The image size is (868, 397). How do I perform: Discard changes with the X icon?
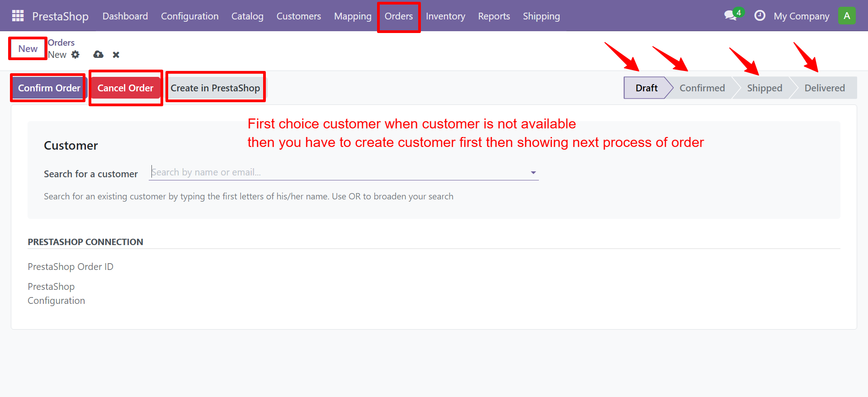pos(116,55)
